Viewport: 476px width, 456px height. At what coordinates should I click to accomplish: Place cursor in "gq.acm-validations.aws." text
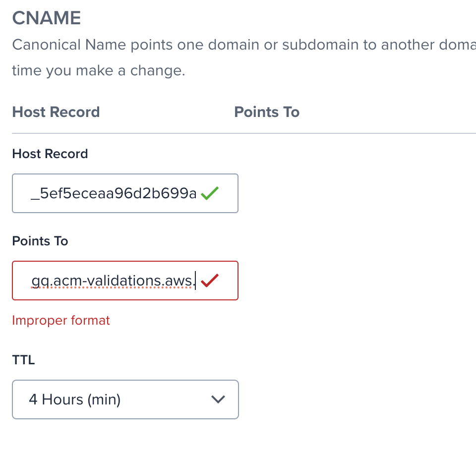(112, 281)
